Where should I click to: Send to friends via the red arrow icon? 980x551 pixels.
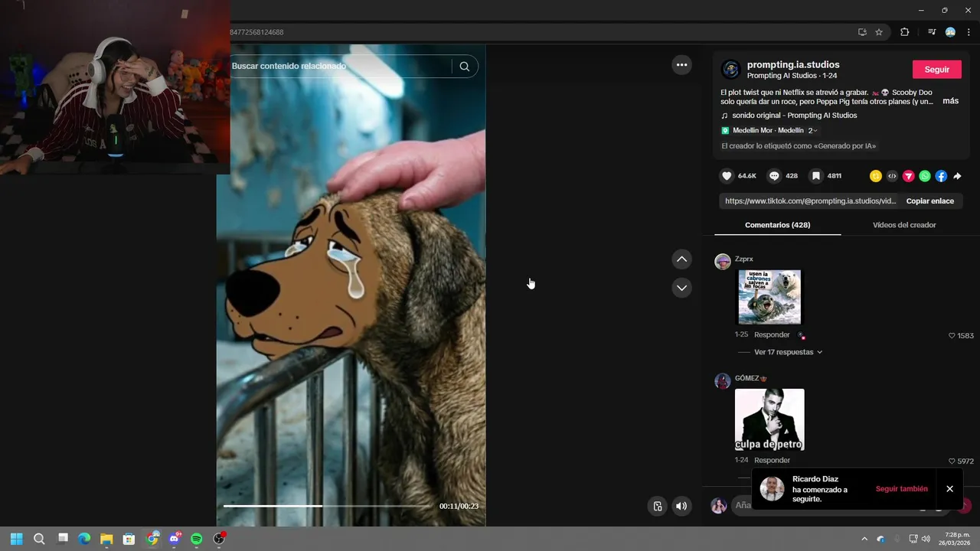pos(909,176)
